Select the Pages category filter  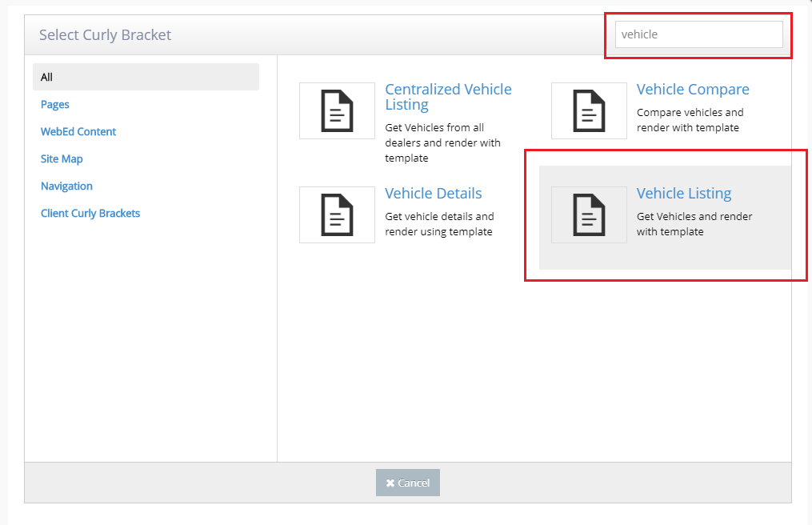click(54, 104)
